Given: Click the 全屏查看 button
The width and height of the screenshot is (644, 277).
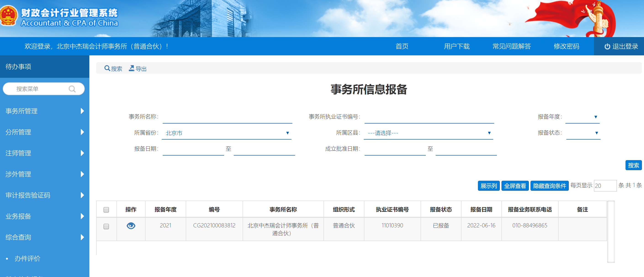Looking at the screenshot, I should tap(515, 186).
